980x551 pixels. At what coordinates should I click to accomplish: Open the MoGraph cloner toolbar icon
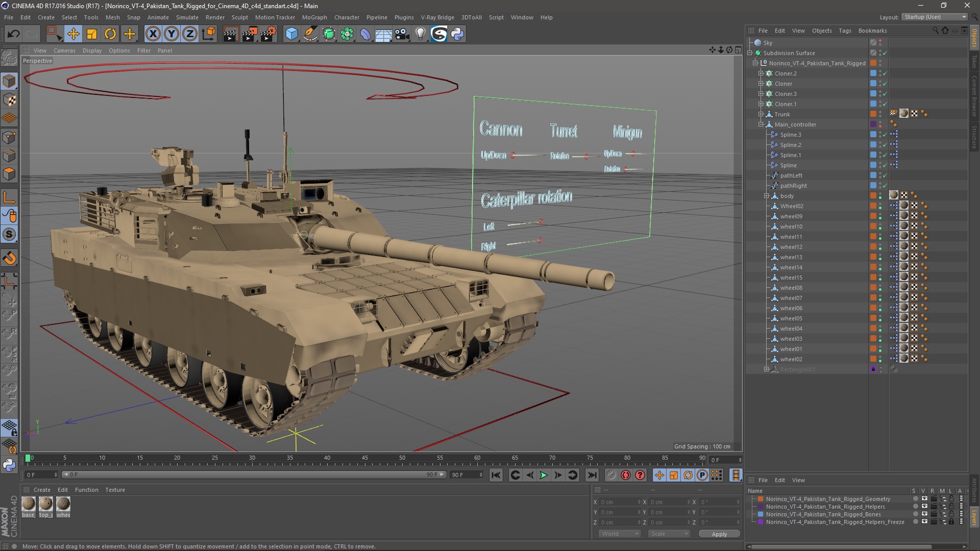pos(347,34)
